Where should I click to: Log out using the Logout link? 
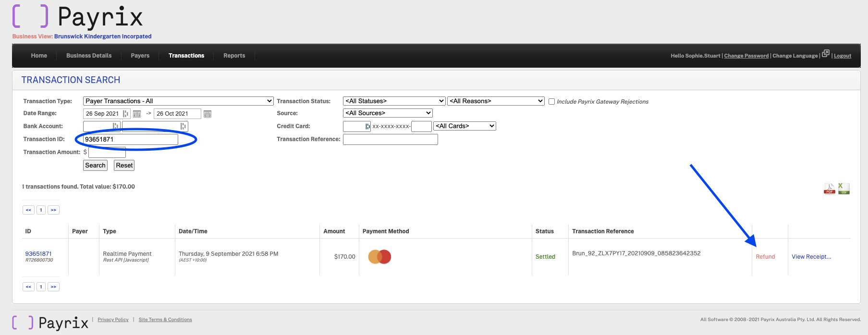tap(843, 56)
